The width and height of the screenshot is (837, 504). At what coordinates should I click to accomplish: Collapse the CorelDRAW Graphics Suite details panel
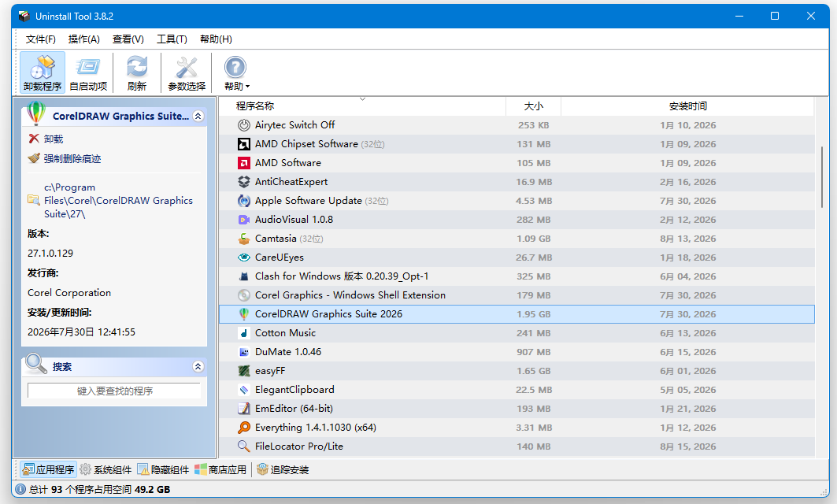tap(198, 116)
